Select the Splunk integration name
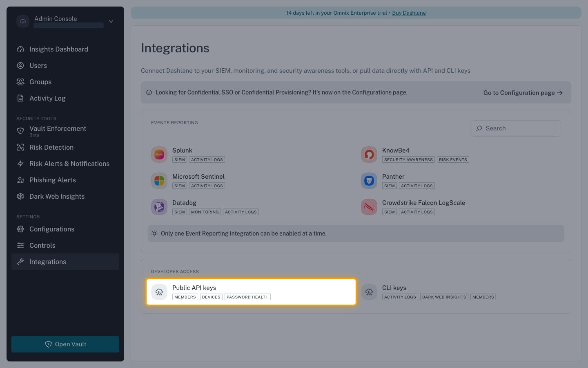Image resolution: width=588 pixels, height=368 pixels. click(x=182, y=150)
